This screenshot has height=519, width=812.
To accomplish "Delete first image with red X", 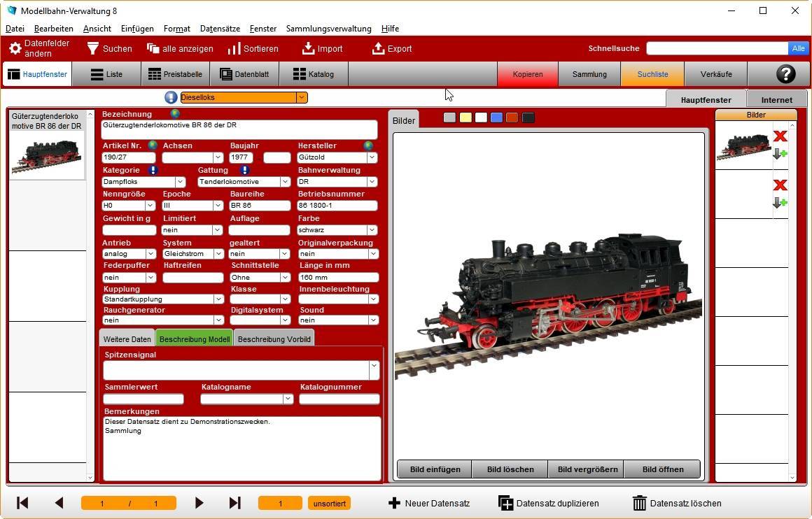I will [780, 136].
